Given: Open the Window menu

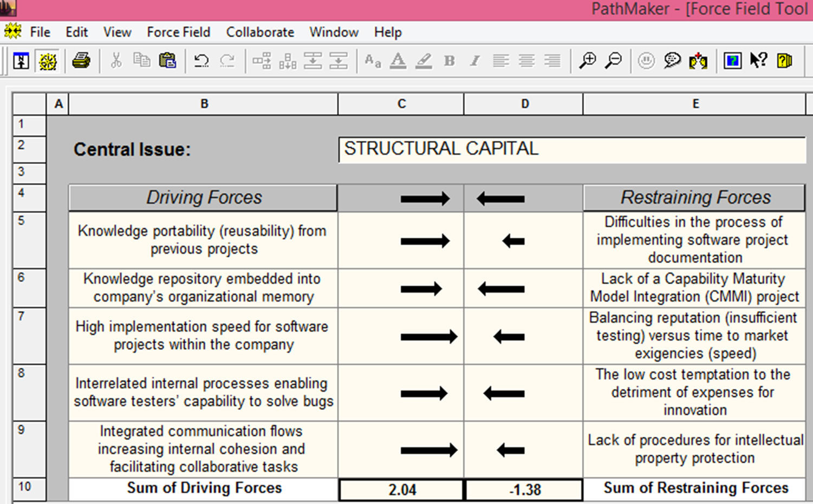Looking at the screenshot, I should (334, 32).
